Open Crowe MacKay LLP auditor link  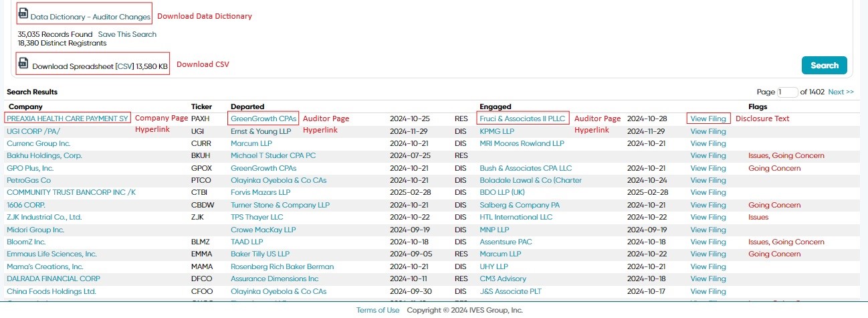(263, 230)
